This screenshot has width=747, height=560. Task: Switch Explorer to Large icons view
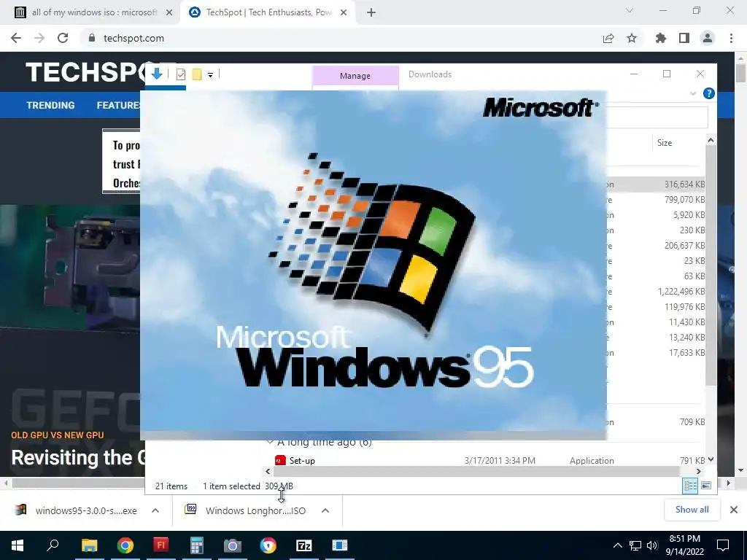pos(706,486)
